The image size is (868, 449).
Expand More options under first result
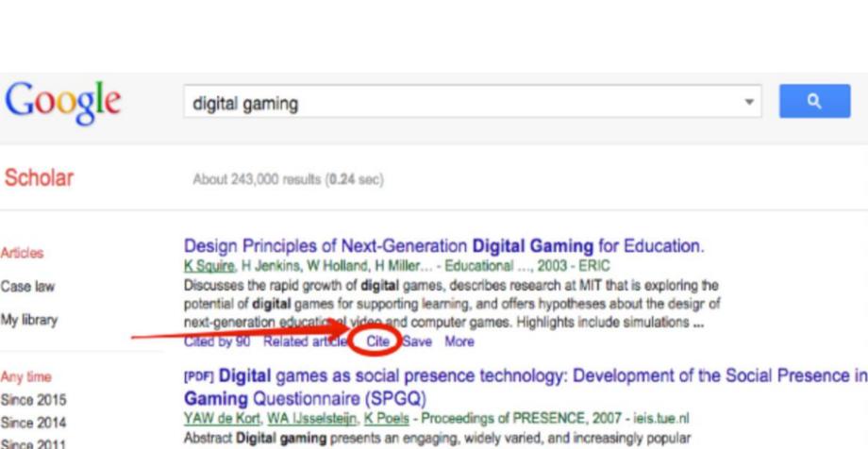point(459,341)
